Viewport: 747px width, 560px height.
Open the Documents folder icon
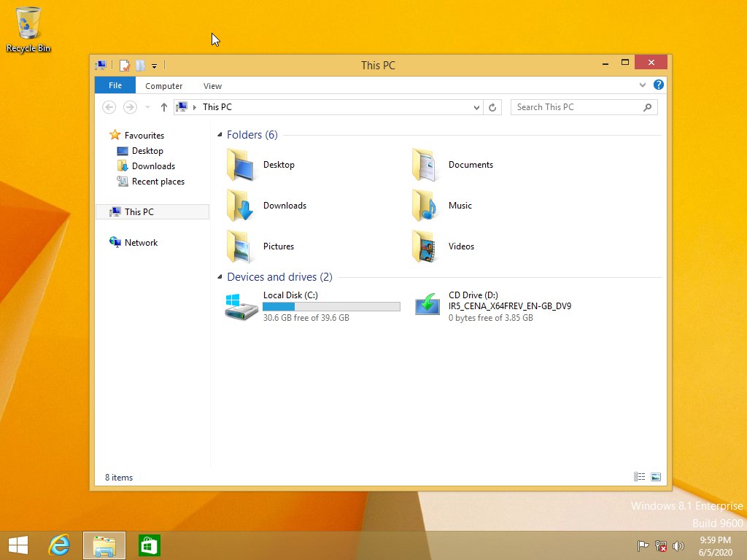click(425, 165)
